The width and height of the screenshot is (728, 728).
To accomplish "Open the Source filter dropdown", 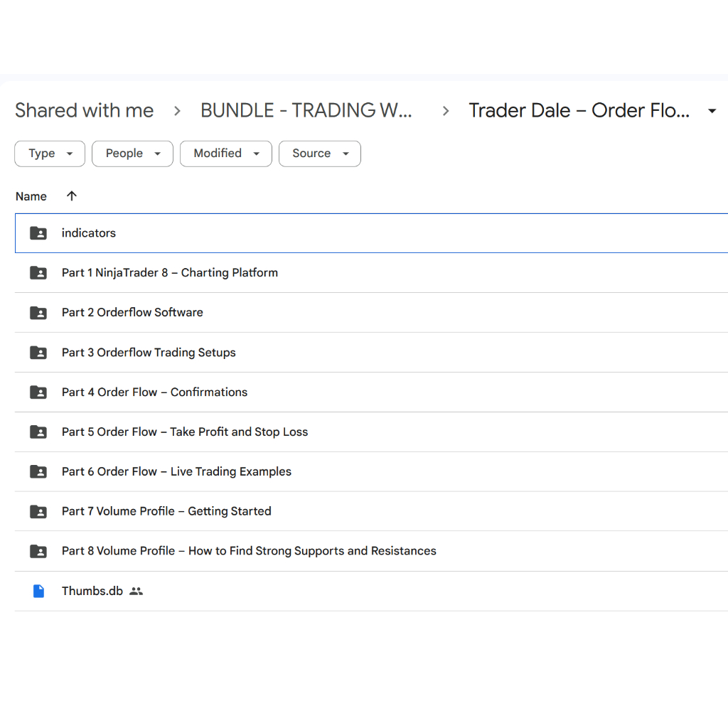I will click(x=319, y=154).
